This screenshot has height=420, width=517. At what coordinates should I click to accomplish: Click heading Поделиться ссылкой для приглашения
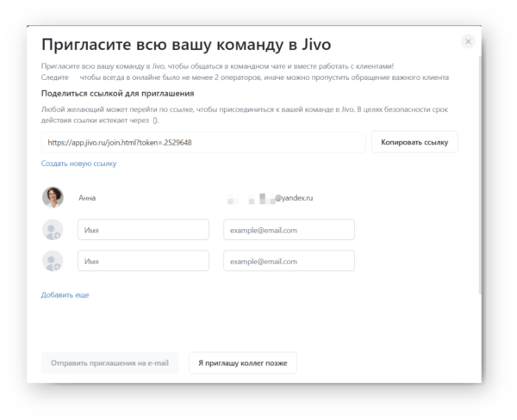pyautogui.click(x=117, y=94)
